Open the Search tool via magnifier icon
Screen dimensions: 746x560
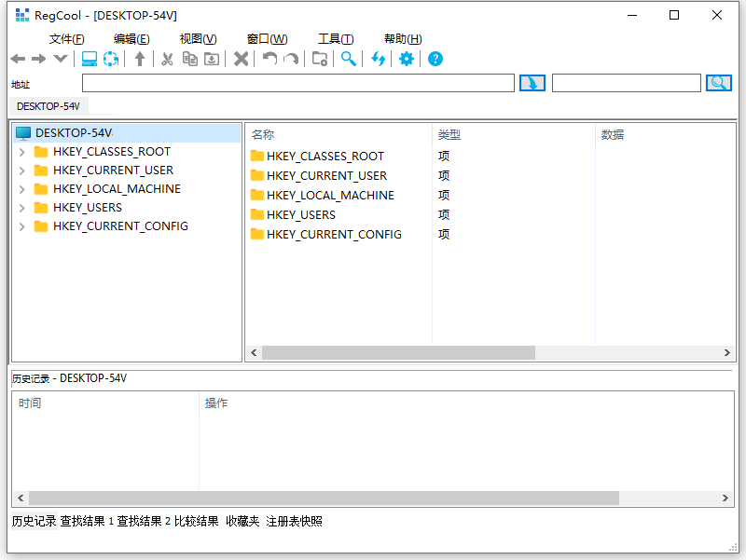coord(348,59)
